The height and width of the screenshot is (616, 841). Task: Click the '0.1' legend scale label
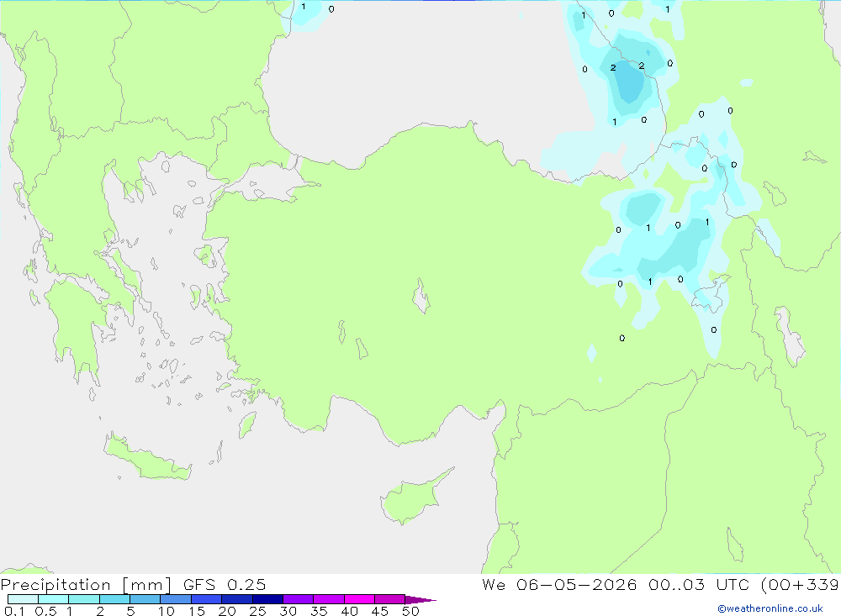(14, 611)
